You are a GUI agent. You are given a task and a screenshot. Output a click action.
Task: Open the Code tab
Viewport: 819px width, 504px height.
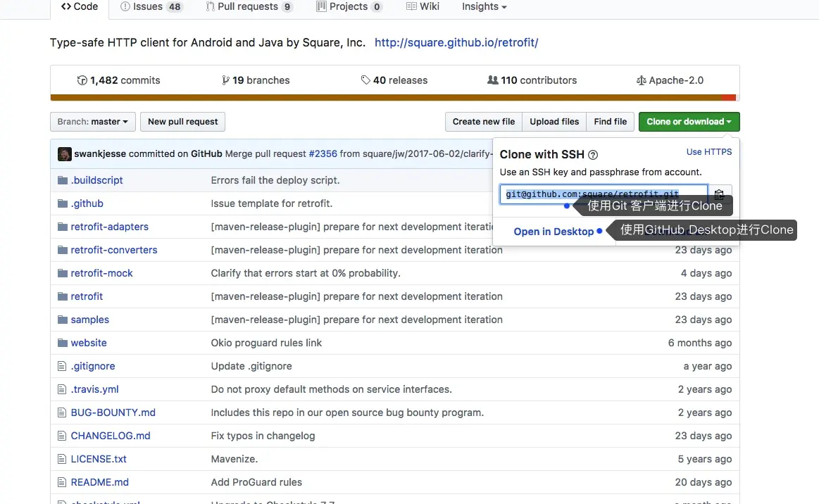point(80,7)
